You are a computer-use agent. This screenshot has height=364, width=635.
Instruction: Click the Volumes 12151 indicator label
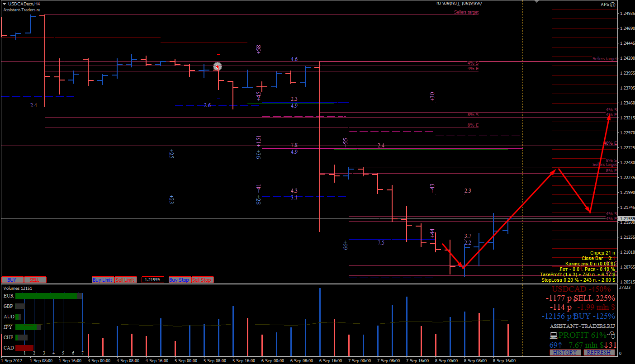tap(18, 288)
